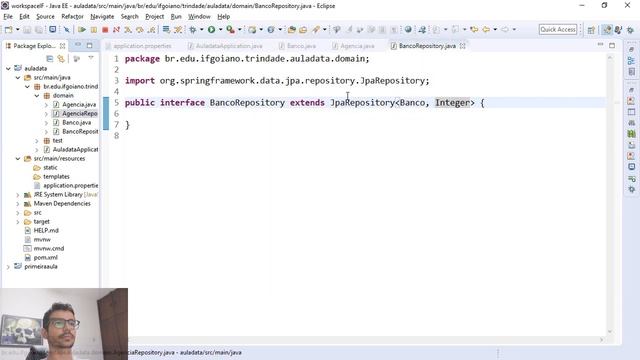The height and width of the screenshot is (360, 640).
Task: Click the green Resume toolbar icon
Action: click(x=82, y=29)
